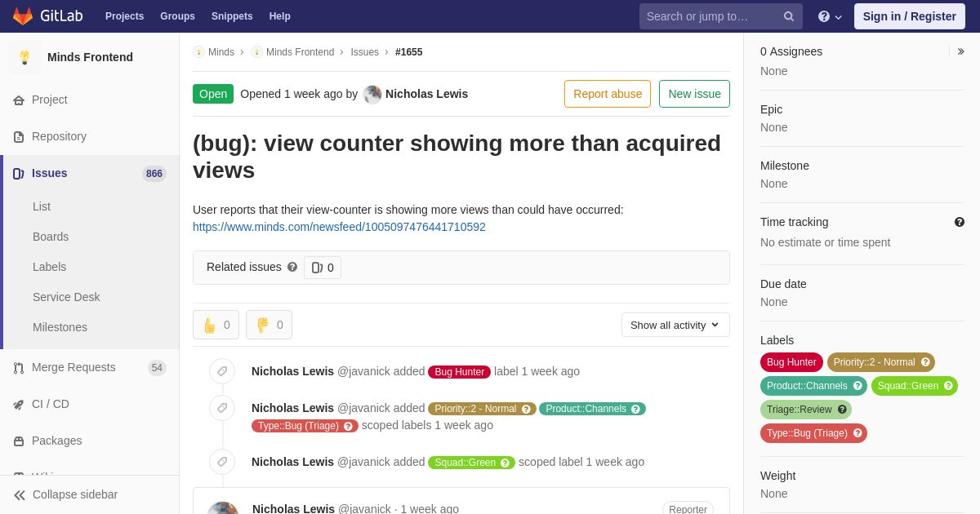Click the Packages icon

pyautogui.click(x=19, y=441)
